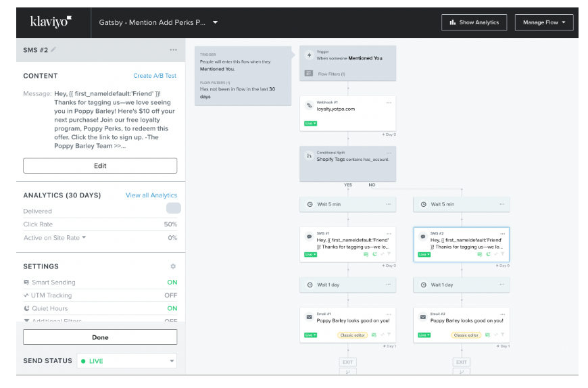Click YES branch label of split
This screenshot has width=588, height=388.
[348, 185]
